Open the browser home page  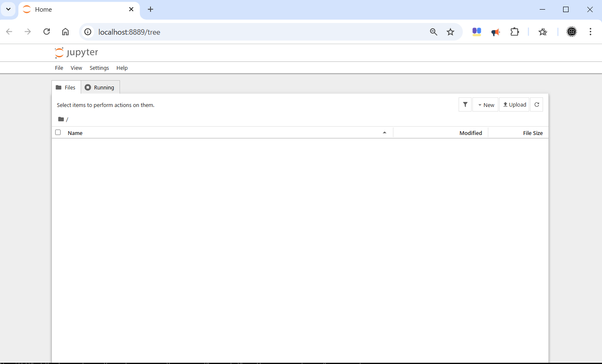click(x=65, y=31)
